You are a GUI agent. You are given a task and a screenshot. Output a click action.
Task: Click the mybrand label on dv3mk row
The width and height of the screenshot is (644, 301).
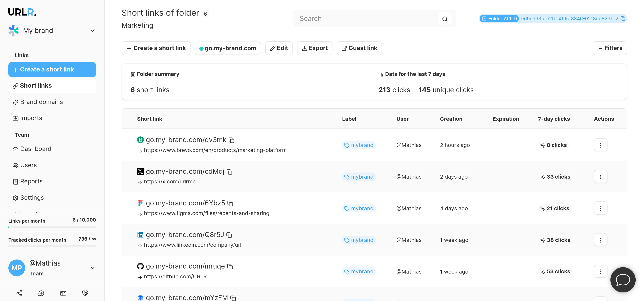click(x=358, y=145)
